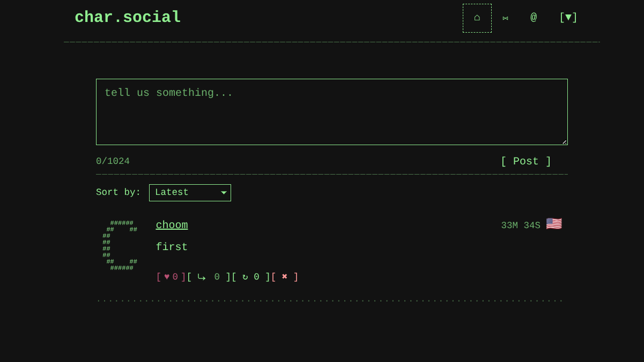Open choom's profile link
This screenshot has height=362, width=644.
tap(172, 225)
